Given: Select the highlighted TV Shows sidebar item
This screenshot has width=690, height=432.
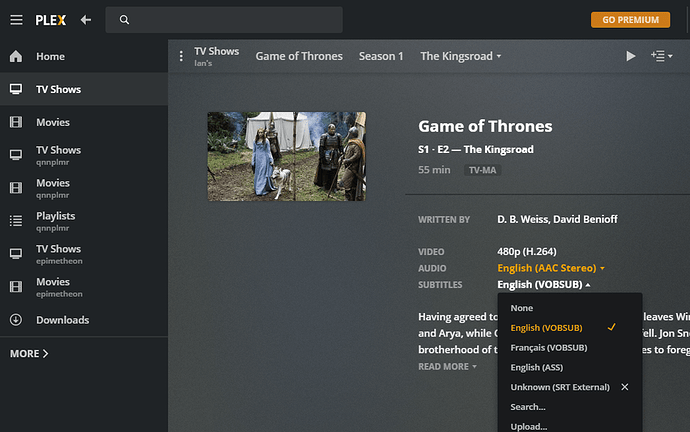Looking at the screenshot, I should coord(84,89).
